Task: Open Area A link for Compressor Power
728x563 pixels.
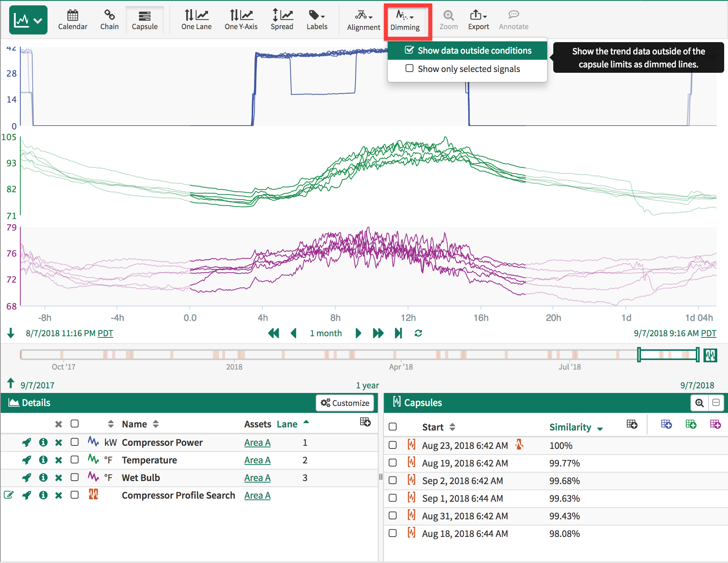Action: [x=257, y=443]
